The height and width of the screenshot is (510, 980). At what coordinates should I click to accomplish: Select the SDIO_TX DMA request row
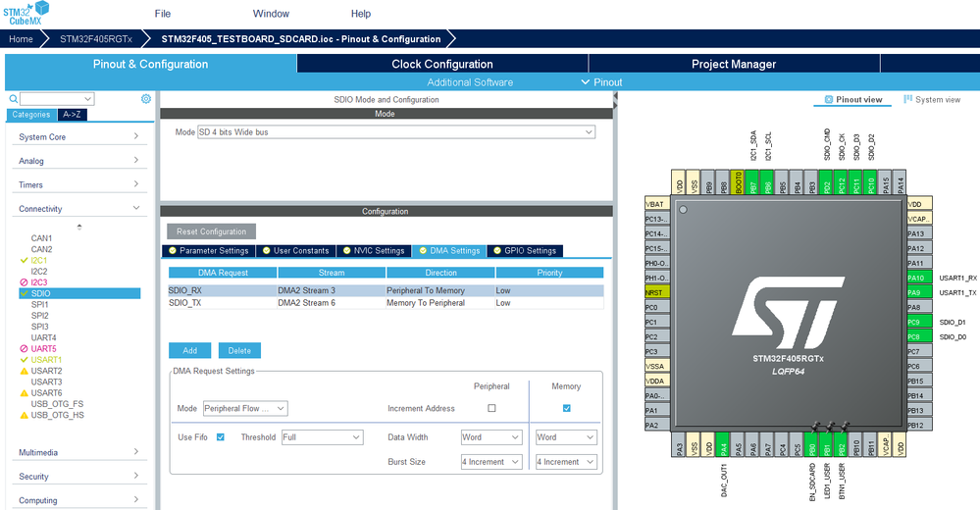386,302
